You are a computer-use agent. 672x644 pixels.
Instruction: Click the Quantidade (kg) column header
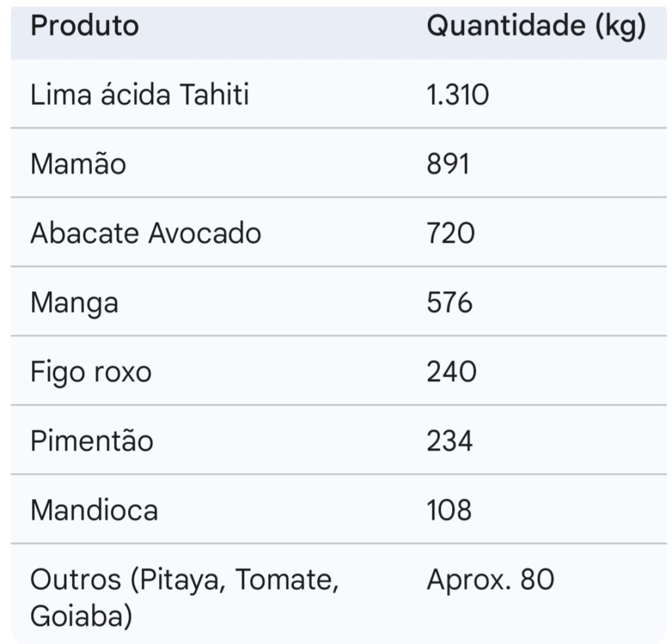[535, 26]
